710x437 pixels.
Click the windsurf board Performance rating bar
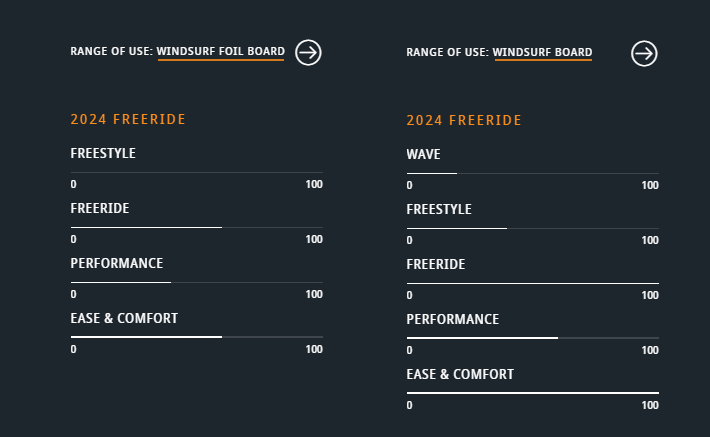(x=532, y=338)
